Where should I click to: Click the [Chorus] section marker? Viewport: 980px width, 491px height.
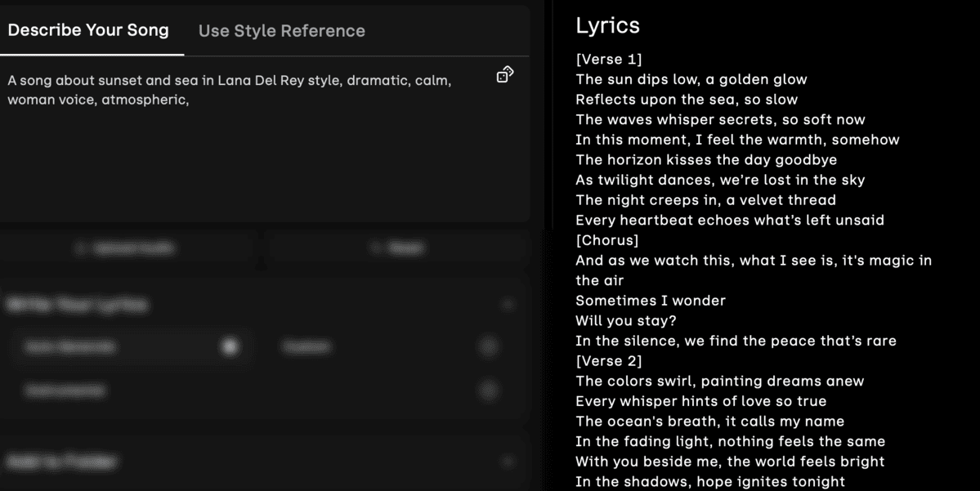[607, 240]
